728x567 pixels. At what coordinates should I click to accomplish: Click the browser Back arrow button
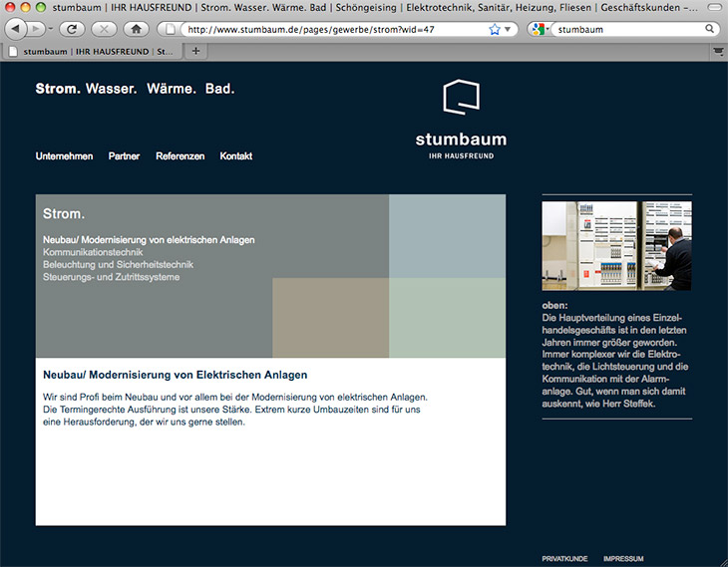click(15, 29)
